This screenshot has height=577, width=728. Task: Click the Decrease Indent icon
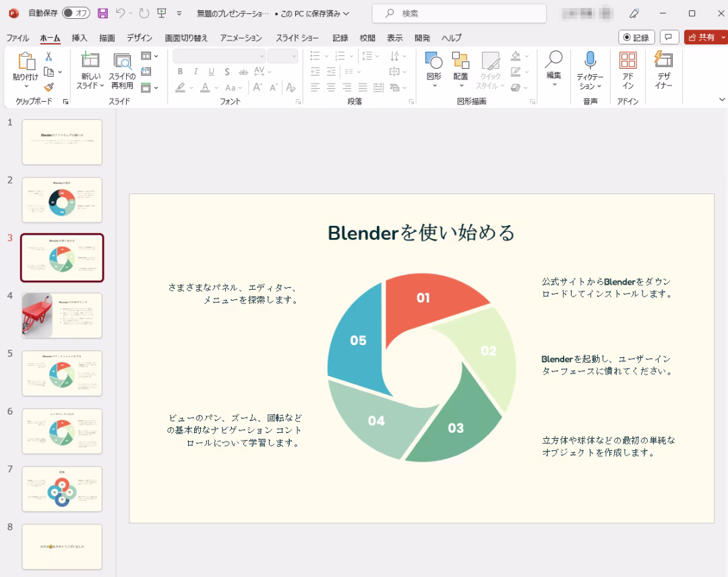click(315, 71)
